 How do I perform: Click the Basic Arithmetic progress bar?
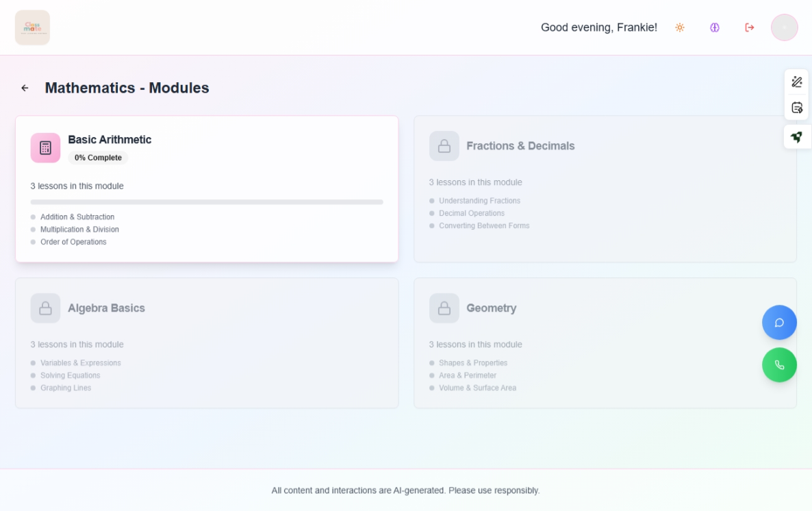click(207, 202)
